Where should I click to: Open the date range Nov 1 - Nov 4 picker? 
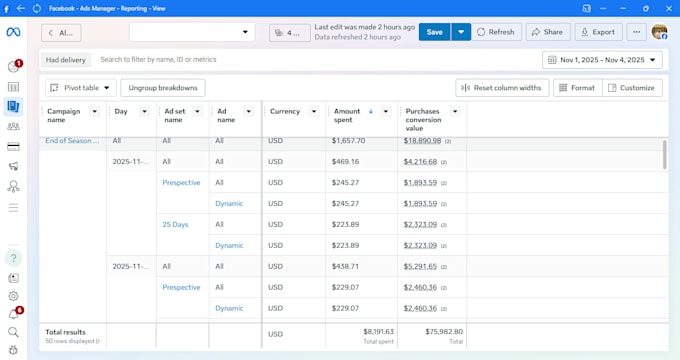pos(602,60)
